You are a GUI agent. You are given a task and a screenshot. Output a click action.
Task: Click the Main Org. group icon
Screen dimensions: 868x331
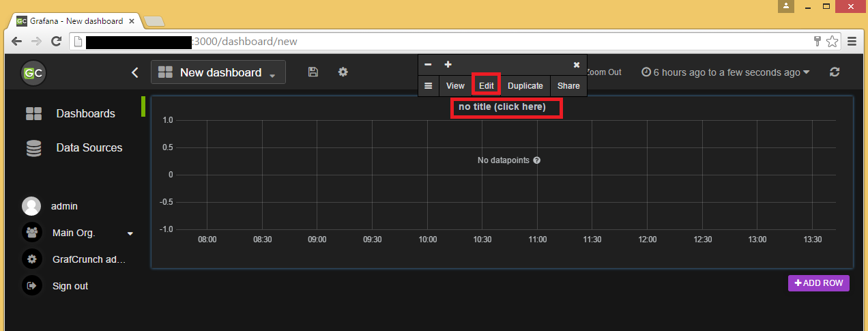pos(31,233)
